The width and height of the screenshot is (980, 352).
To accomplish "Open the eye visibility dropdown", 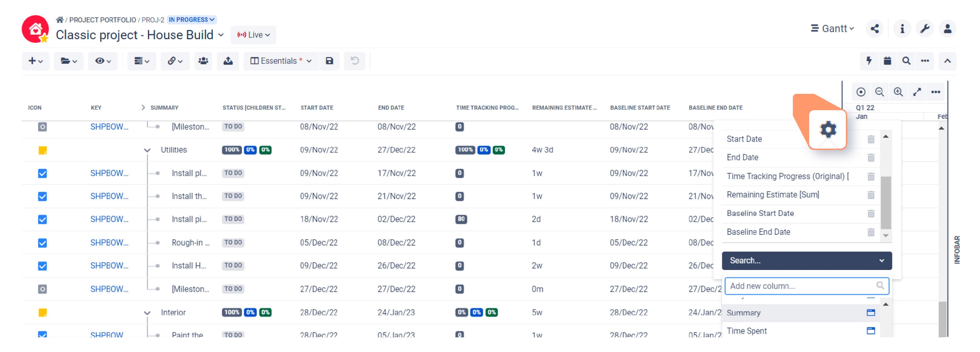I will coord(103,61).
